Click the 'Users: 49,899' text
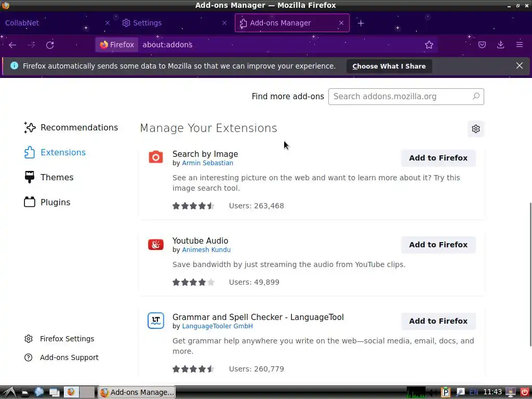 [254, 282]
